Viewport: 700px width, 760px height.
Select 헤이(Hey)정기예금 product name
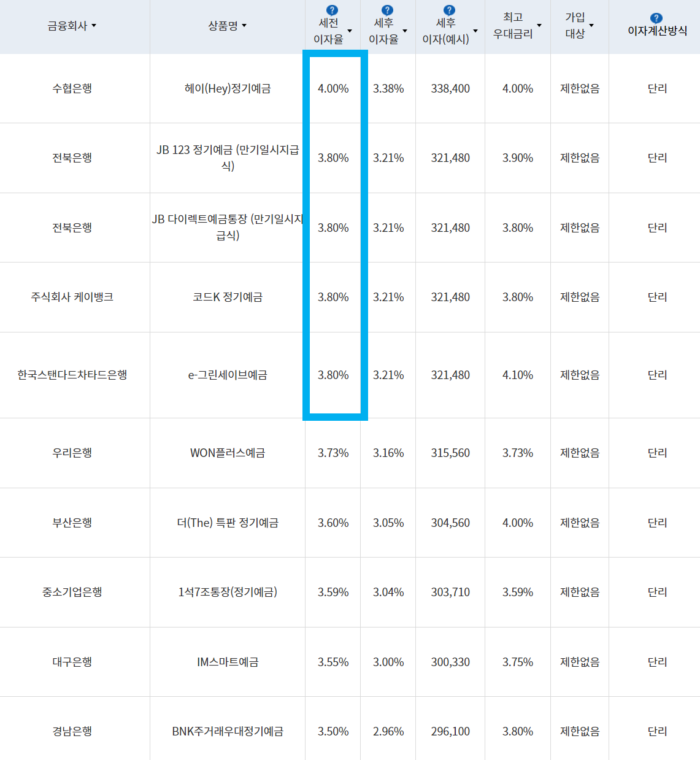pos(228,88)
